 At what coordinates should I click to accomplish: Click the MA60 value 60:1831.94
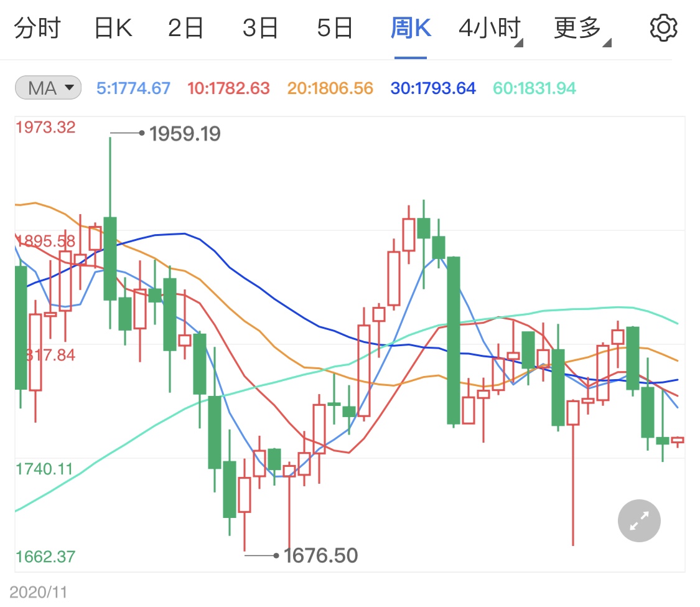[534, 88]
